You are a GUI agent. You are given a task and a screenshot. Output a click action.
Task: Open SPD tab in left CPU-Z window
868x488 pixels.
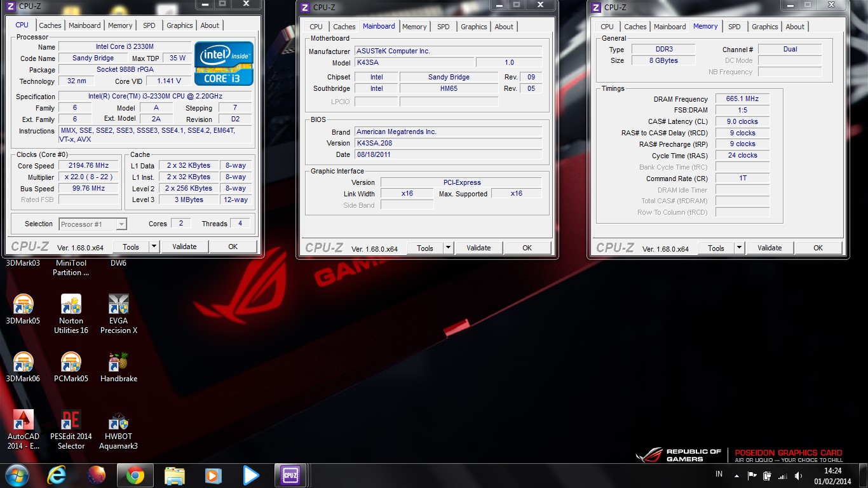(149, 25)
